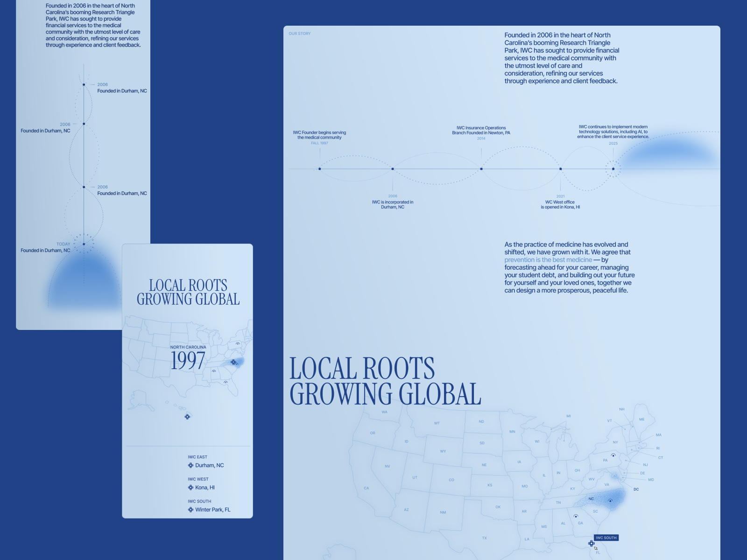Click the Georgia location pin on large map

576,516
